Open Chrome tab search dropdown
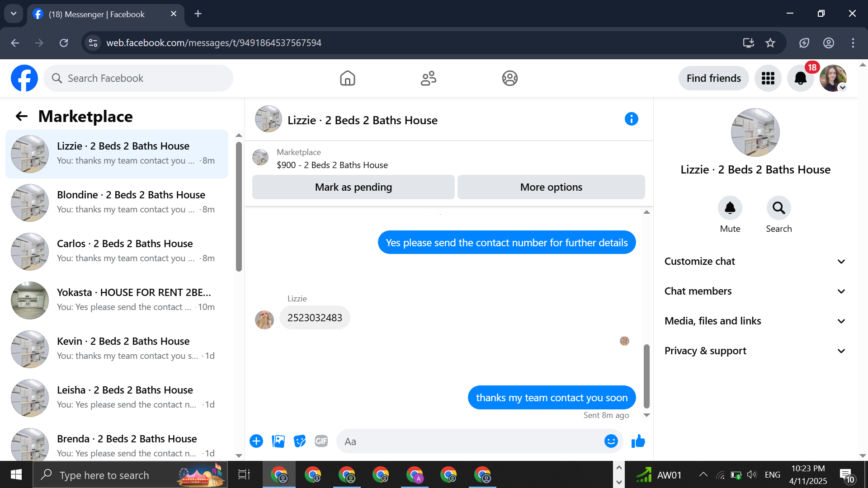This screenshot has height=488, width=868. 14,14
